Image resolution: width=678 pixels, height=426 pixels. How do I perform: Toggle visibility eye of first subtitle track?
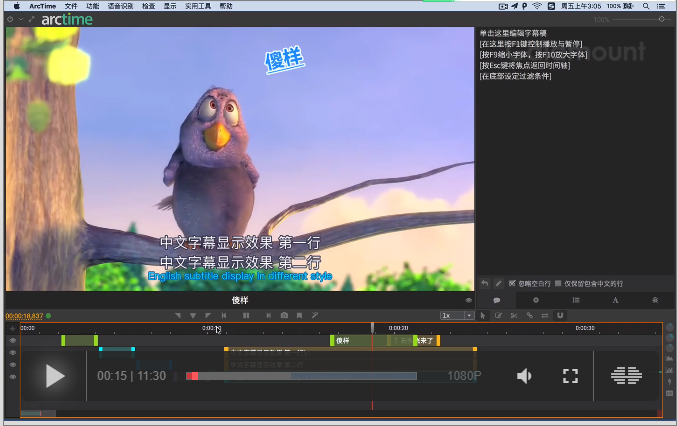13,340
